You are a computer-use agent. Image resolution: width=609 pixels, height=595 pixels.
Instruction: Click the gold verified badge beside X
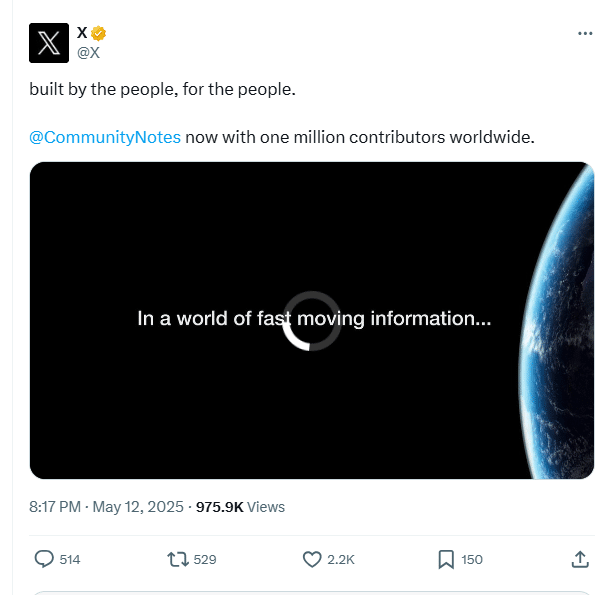[x=99, y=33]
